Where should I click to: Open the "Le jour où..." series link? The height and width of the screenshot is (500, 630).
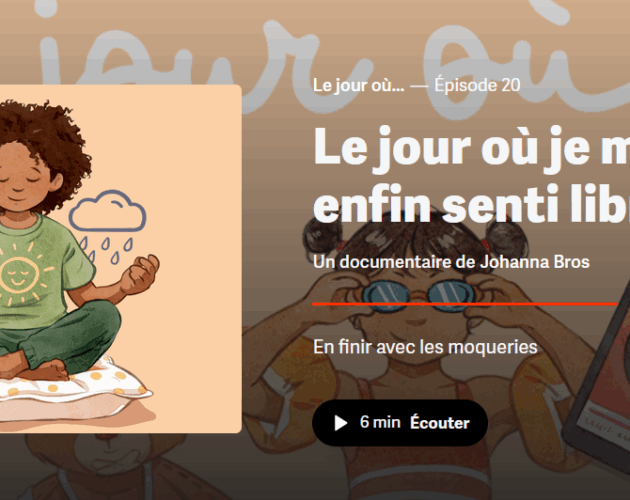click(x=358, y=85)
